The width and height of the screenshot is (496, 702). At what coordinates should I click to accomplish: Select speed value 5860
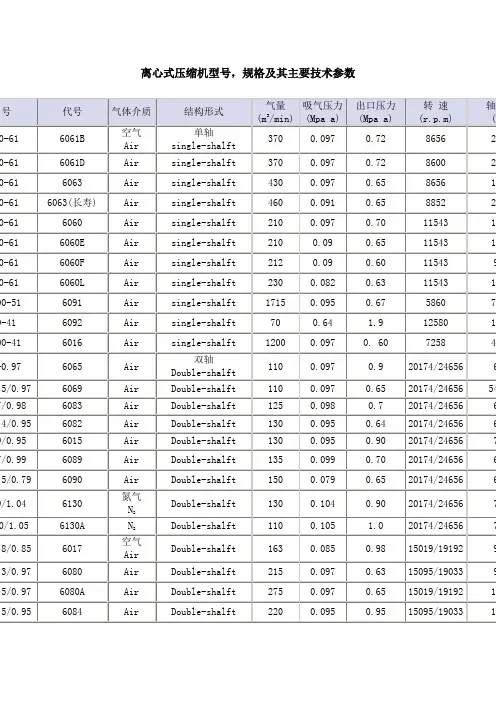click(x=436, y=303)
